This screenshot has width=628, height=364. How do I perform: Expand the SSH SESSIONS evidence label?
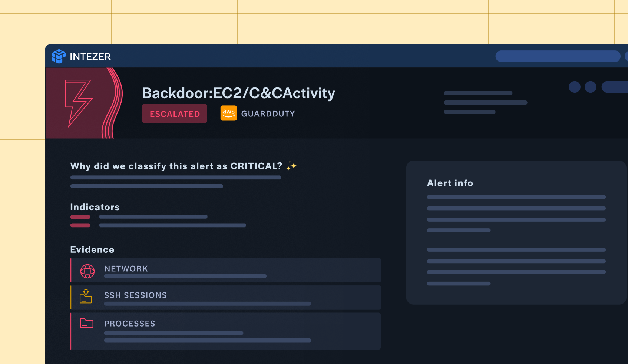135,295
